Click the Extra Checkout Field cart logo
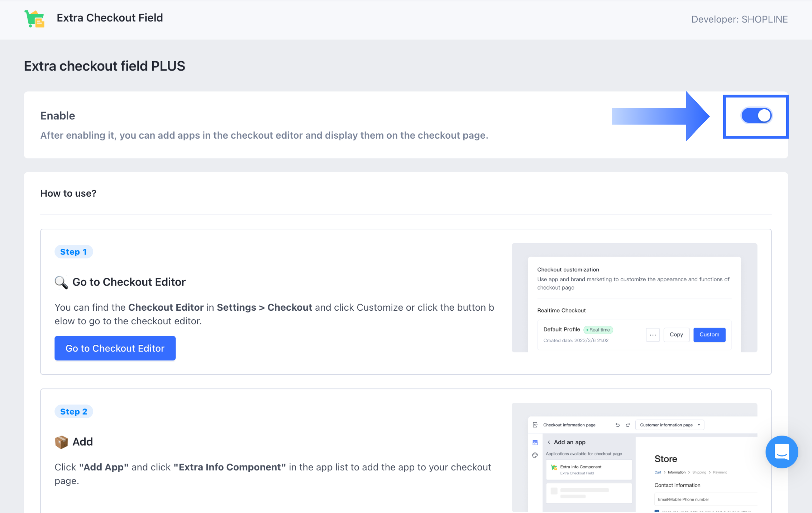 [x=34, y=18]
